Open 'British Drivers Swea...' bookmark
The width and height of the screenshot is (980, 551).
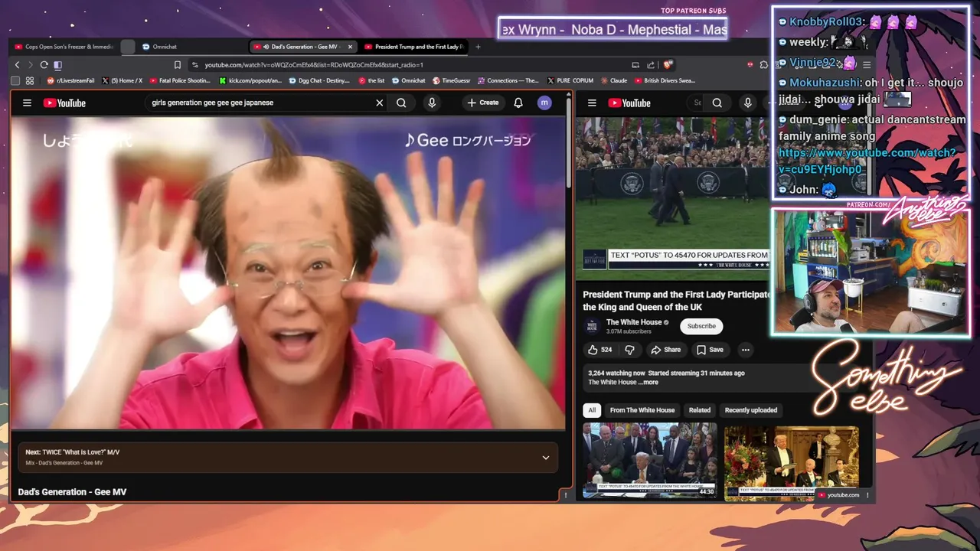coord(665,80)
